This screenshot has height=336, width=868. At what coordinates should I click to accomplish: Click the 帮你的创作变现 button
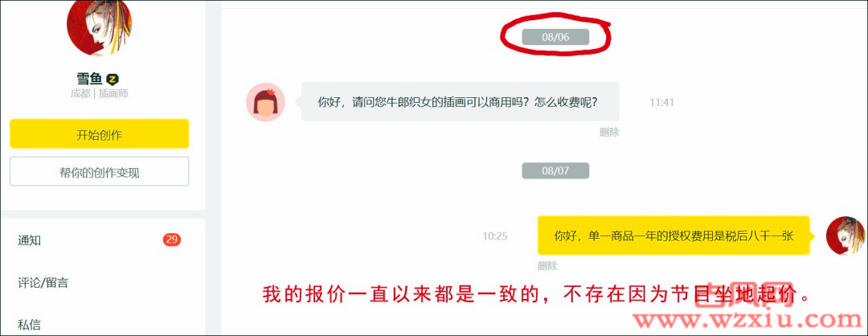click(99, 172)
